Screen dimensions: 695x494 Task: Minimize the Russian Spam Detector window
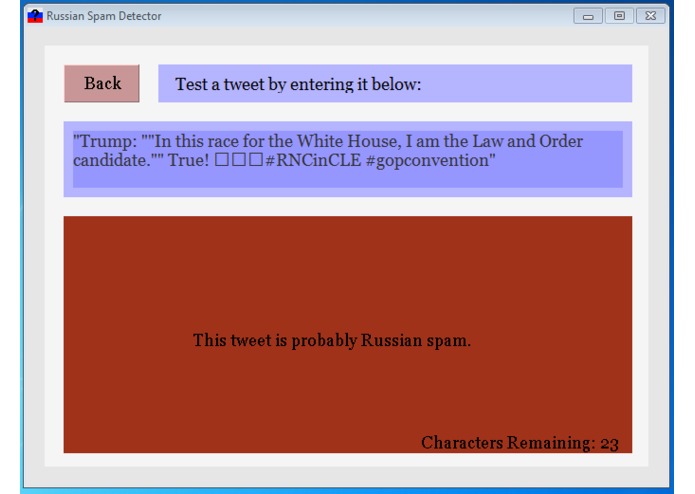[x=588, y=16]
